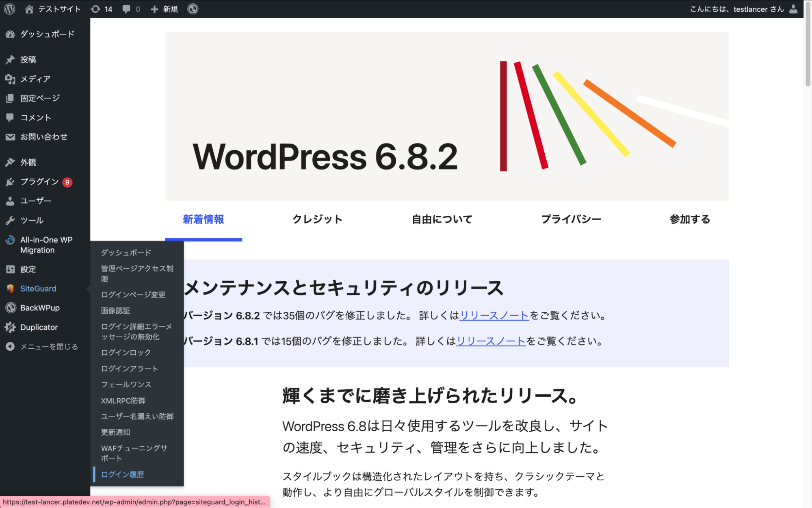This screenshot has height=508, width=812.
Task: Open the リリースノート link for version 6.8.2
Action: coord(494,315)
